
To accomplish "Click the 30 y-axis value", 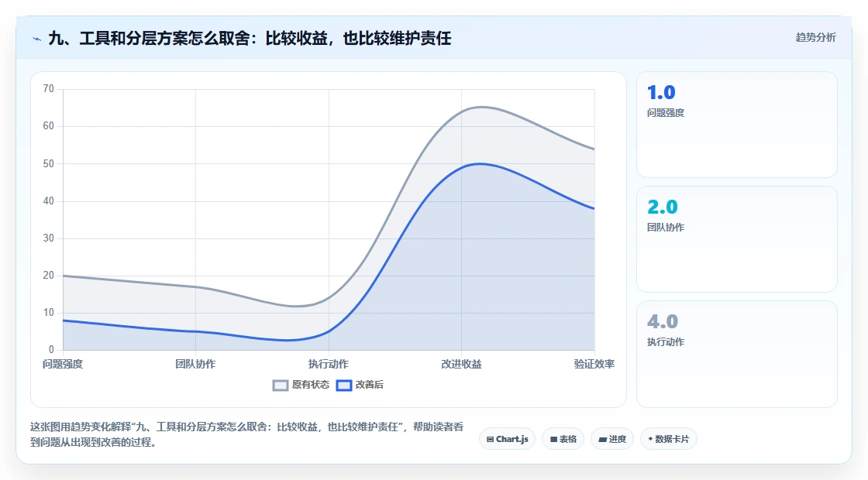I will point(49,238).
